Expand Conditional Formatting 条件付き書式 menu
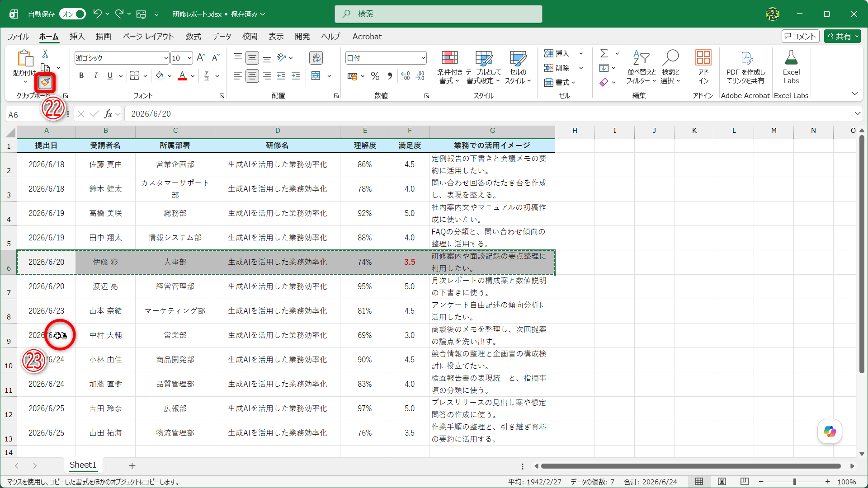868x488 pixels. [449, 66]
